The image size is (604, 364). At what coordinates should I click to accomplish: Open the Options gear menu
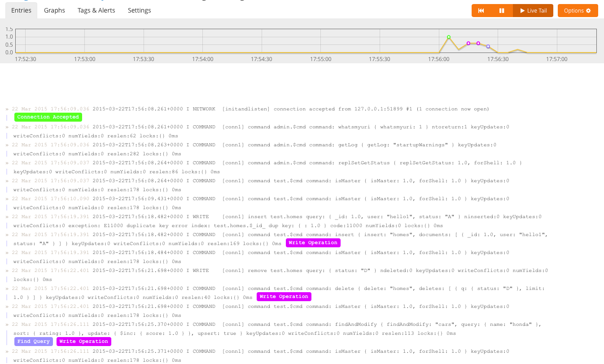[x=578, y=11]
